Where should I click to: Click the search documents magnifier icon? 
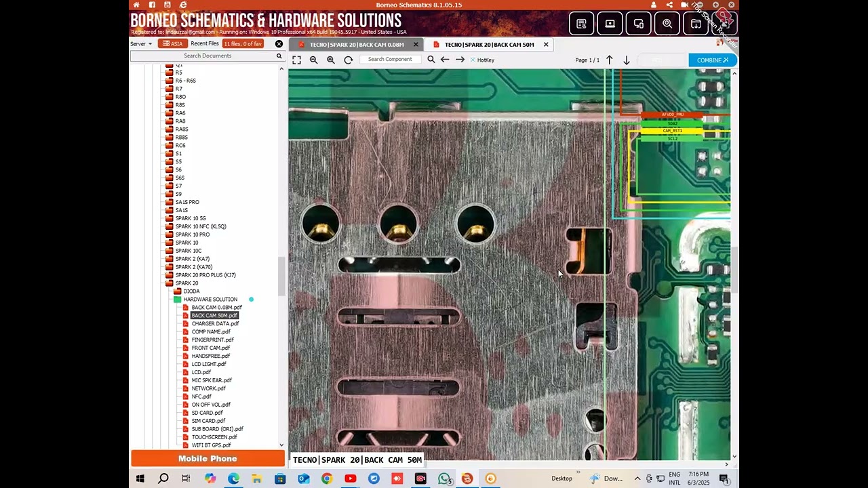point(279,56)
